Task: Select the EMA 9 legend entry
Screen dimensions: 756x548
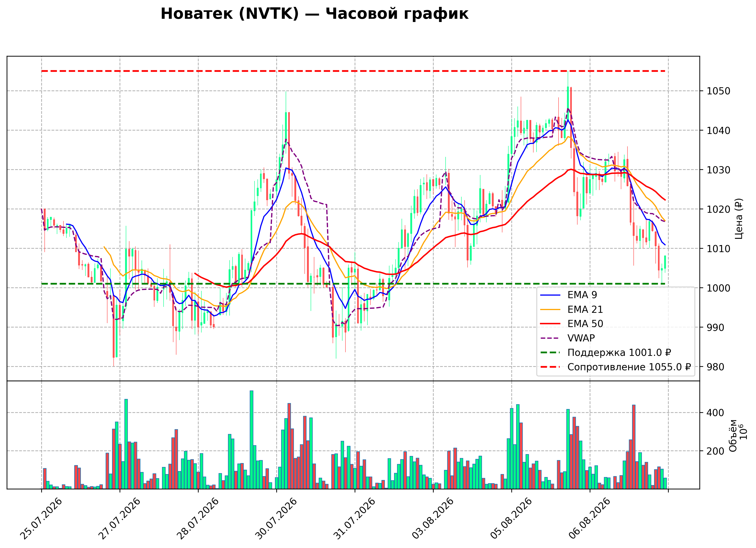Action: coord(569,295)
